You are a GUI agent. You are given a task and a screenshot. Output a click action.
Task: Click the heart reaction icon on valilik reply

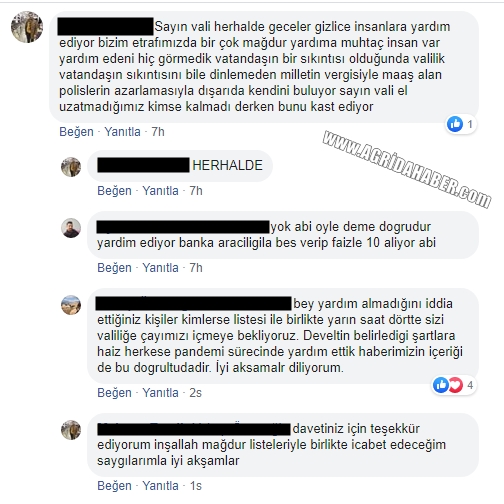456,385
